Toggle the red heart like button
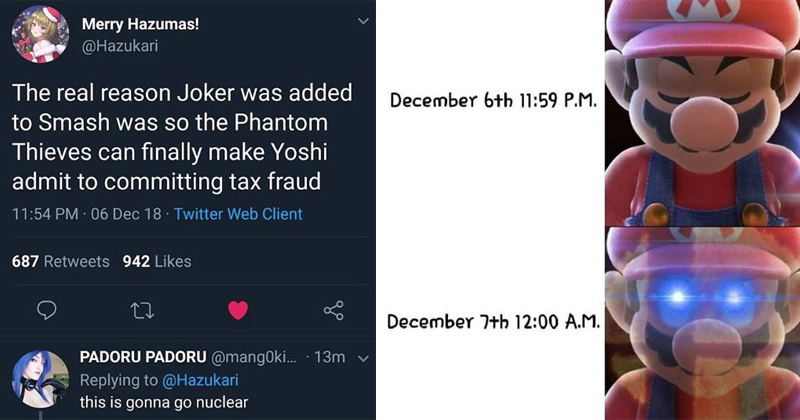This screenshot has width=800, height=420. point(237,311)
